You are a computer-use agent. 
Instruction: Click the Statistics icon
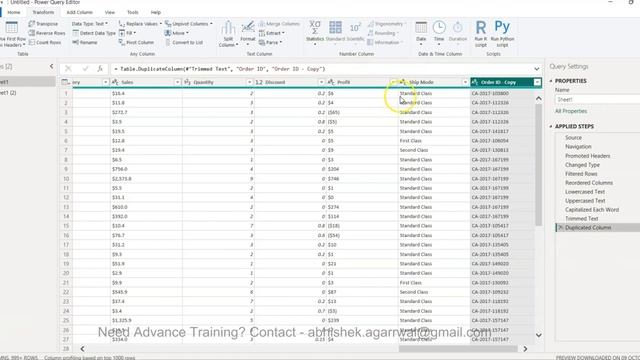[315, 27]
